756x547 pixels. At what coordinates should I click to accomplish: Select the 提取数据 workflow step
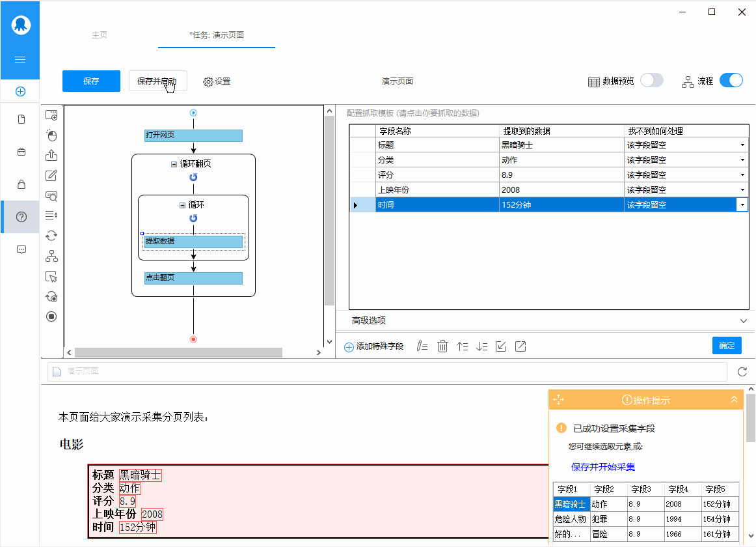point(193,242)
